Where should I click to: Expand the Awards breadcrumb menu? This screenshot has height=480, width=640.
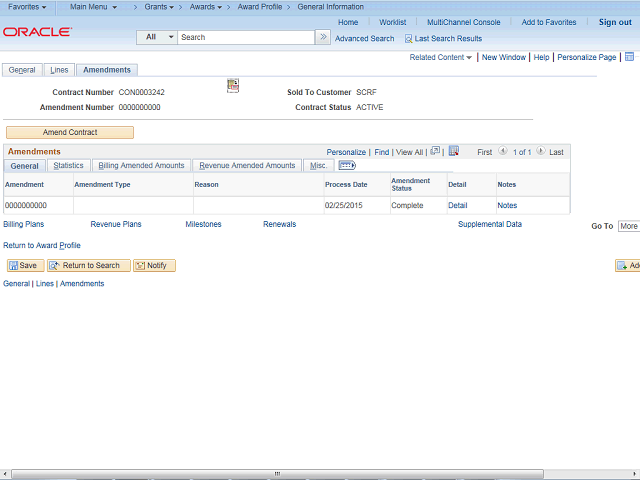coord(206,7)
